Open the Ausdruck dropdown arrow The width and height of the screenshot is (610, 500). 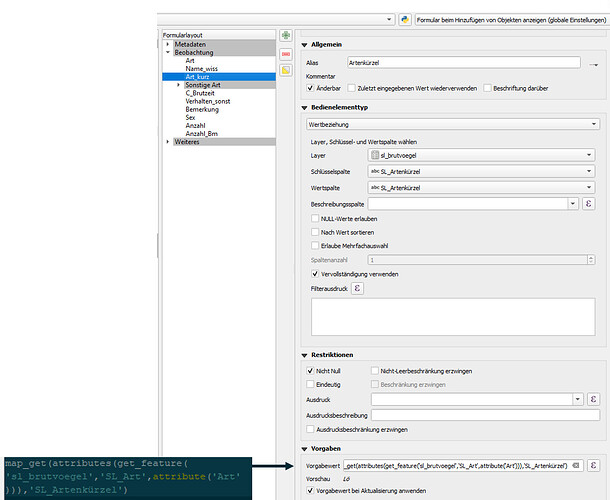[578, 399]
